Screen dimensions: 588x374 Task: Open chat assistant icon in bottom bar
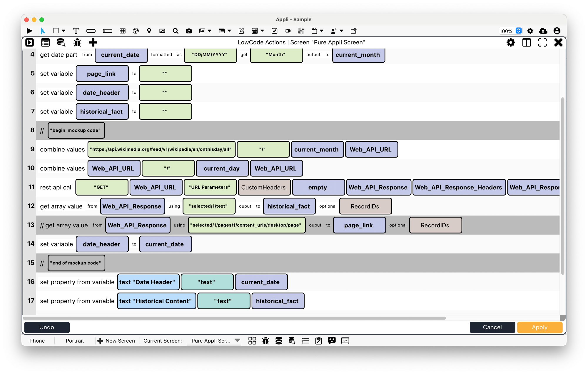[332, 341]
